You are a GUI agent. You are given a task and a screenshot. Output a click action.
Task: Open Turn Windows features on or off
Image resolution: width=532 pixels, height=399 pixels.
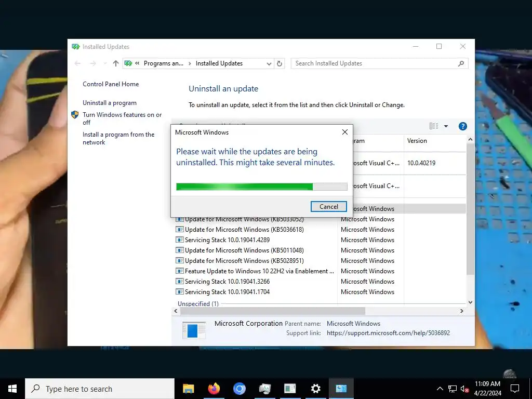click(122, 118)
